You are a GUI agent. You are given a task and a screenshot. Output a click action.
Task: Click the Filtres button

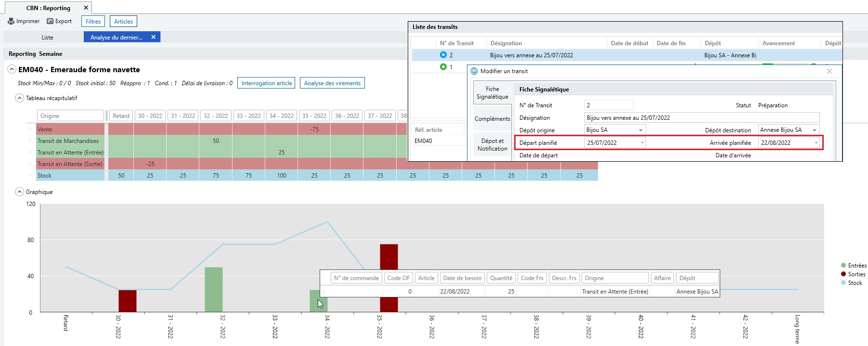tap(93, 21)
